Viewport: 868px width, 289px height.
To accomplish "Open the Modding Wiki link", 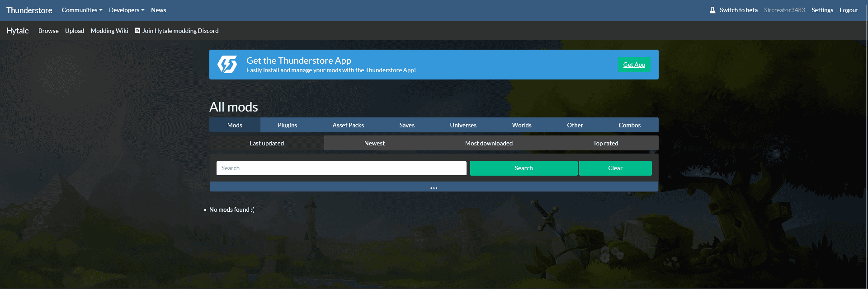I will pyautogui.click(x=109, y=31).
